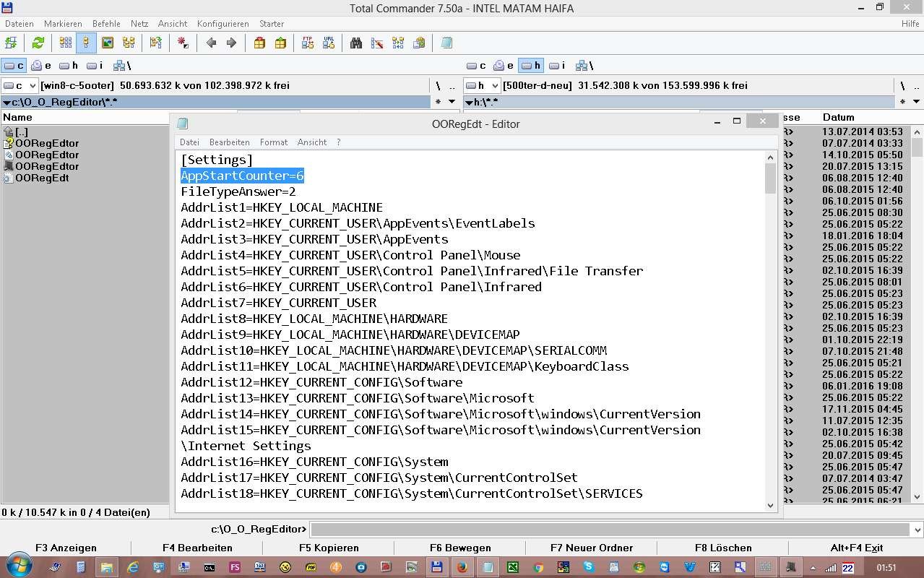The image size is (924, 578).
Task: Click the F8 Löschen button
Action: (x=723, y=548)
